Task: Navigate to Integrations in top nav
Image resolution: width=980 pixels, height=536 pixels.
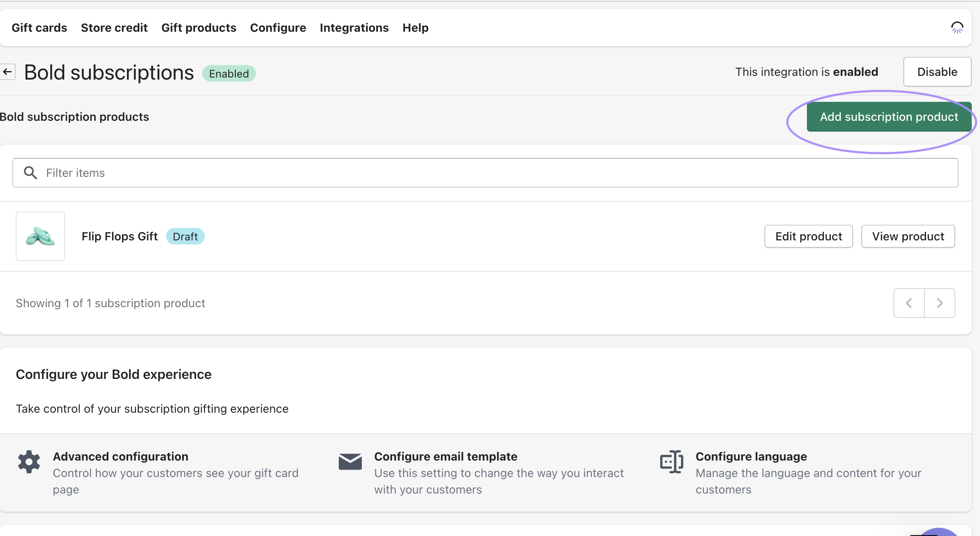Action: 354,28
